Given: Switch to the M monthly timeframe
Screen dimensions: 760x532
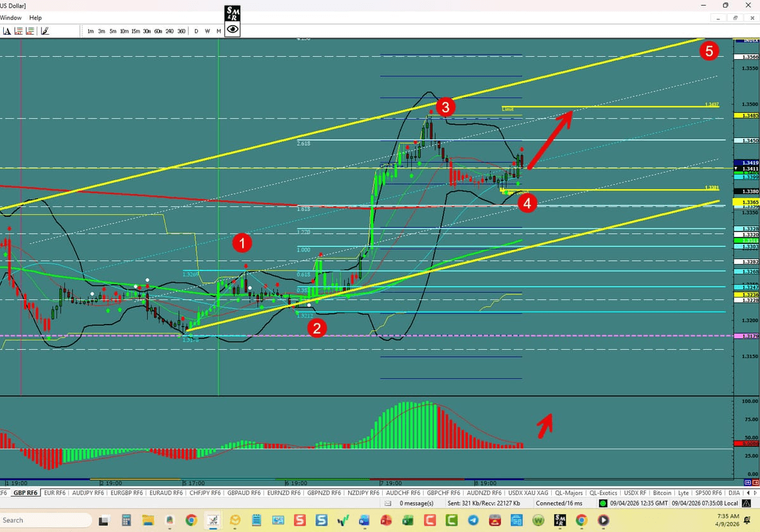Looking at the screenshot, I should pyautogui.click(x=219, y=30).
